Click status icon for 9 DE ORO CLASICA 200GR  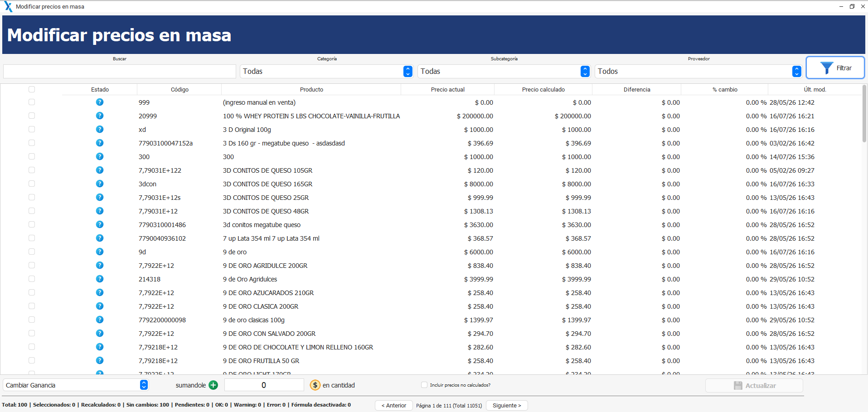(100, 306)
